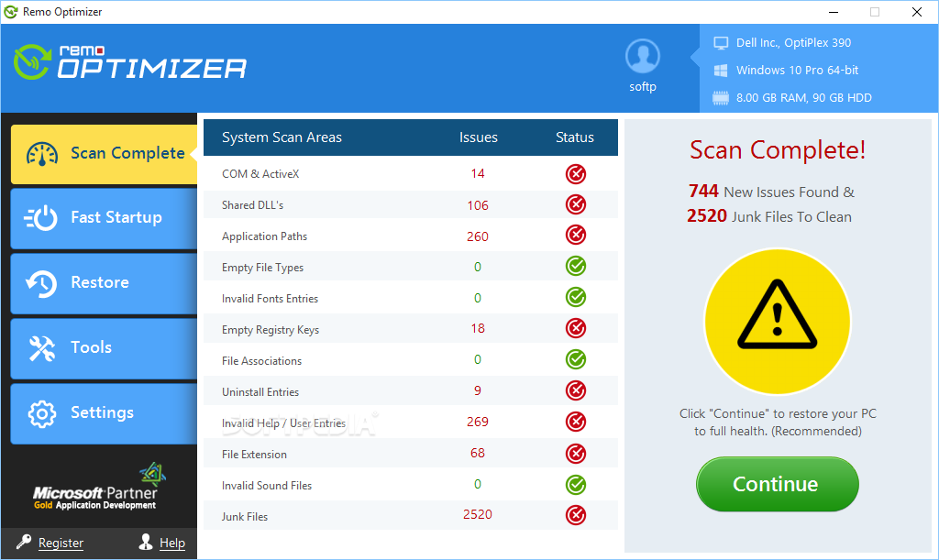Image resolution: width=939 pixels, height=560 pixels.
Task: Click the key icon next to Register
Action: pyautogui.click(x=24, y=542)
